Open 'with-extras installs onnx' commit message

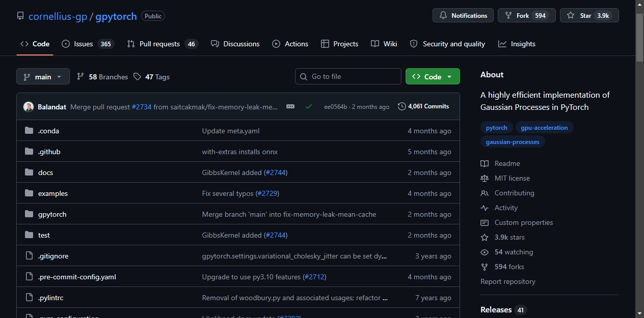click(240, 152)
